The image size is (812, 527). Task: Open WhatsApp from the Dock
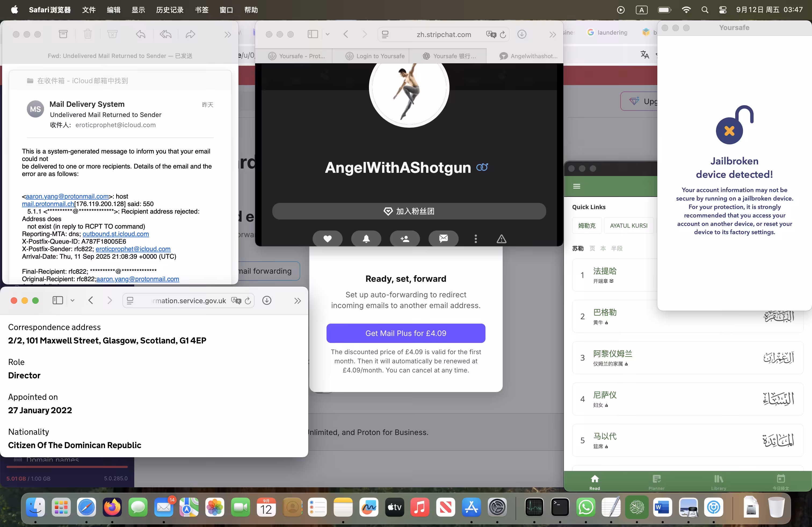click(585, 507)
